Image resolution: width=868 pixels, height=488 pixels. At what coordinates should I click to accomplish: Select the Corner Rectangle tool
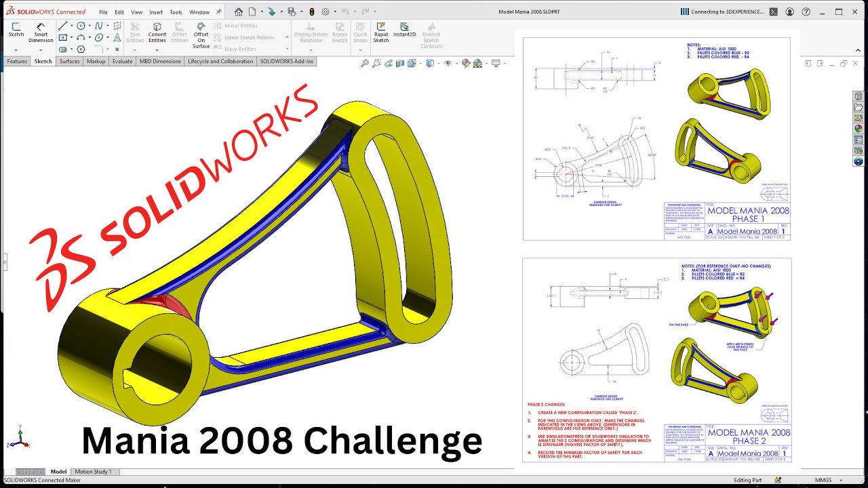(62, 37)
